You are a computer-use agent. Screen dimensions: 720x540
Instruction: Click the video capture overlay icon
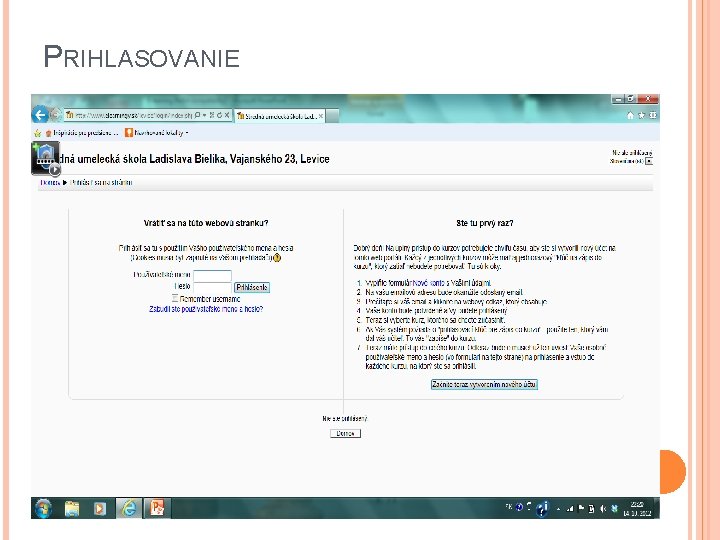[x=46, y=158]
